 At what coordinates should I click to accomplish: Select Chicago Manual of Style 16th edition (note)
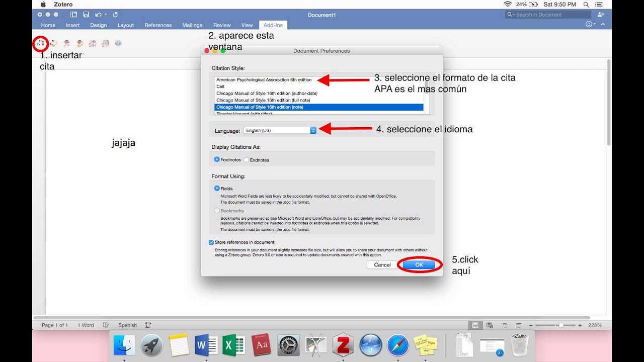(x=319, y=107)
